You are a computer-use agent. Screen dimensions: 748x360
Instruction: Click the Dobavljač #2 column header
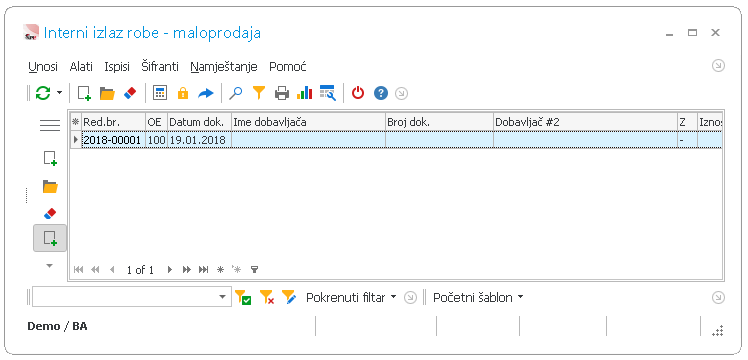point(585,123)
